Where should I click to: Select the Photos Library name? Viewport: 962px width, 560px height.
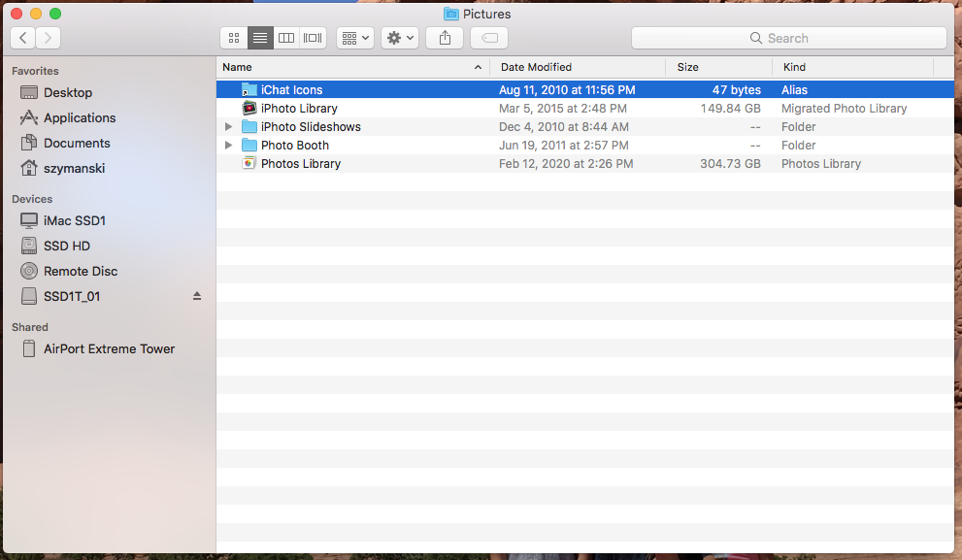point(301,163)
